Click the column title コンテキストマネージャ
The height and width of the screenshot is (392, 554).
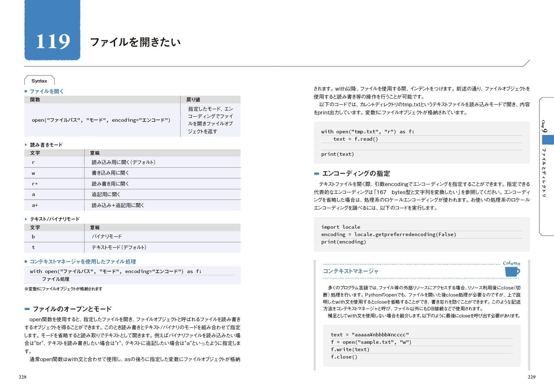(x=351, y=271)
